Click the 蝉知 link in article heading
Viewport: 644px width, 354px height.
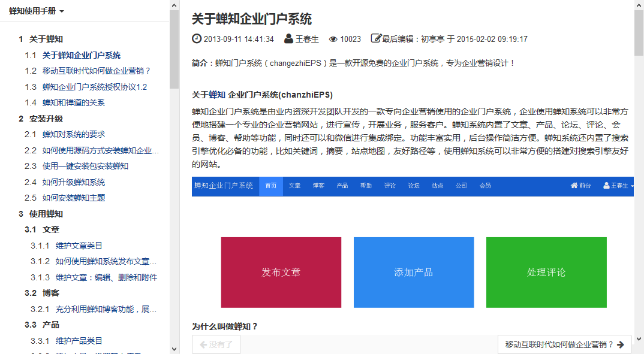(x=217, y=95)
